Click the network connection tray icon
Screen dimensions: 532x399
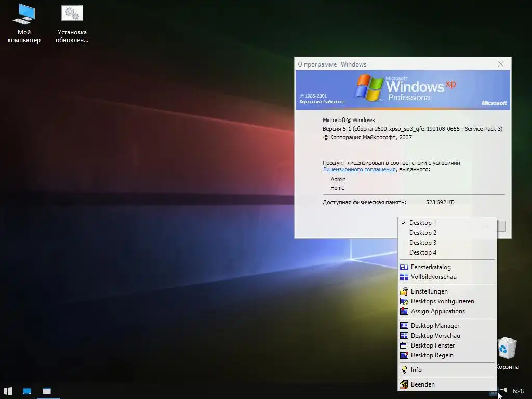pyautogui.click(x=503, y=391)
